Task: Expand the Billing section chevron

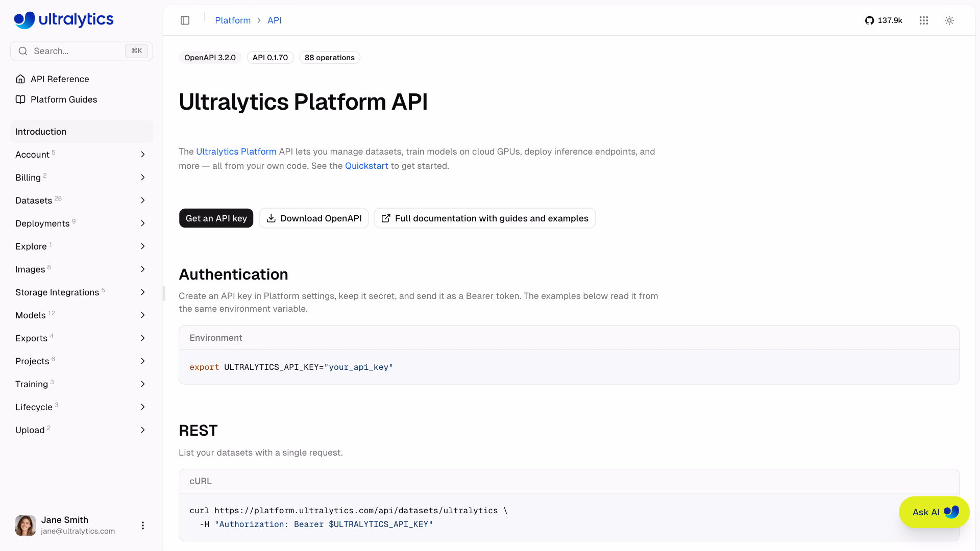Action: tap(143, 178)
